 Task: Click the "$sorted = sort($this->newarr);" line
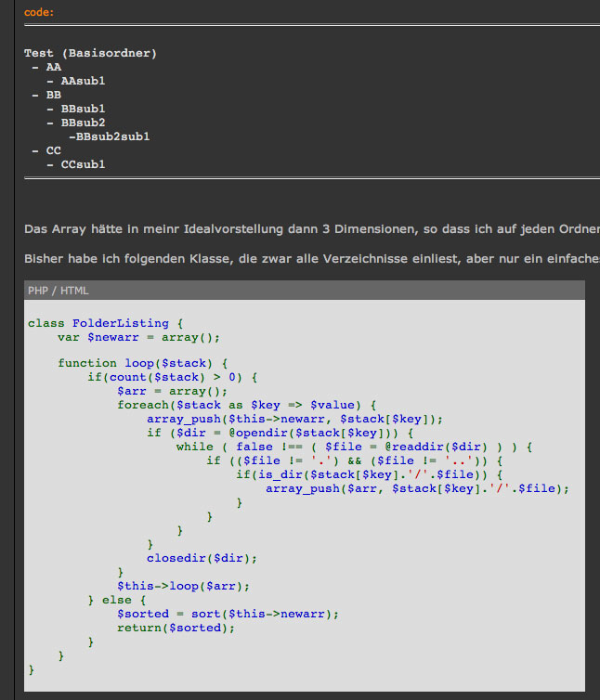(x=228, y=614)
